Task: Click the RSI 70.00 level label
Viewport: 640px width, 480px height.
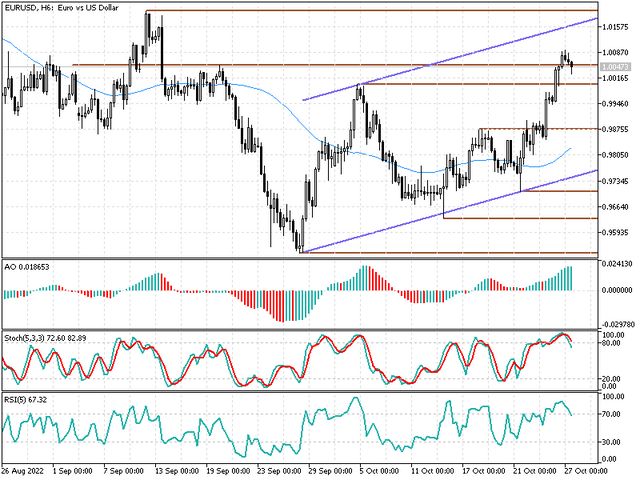Action: pyautogui.click(x=611, y=414)
